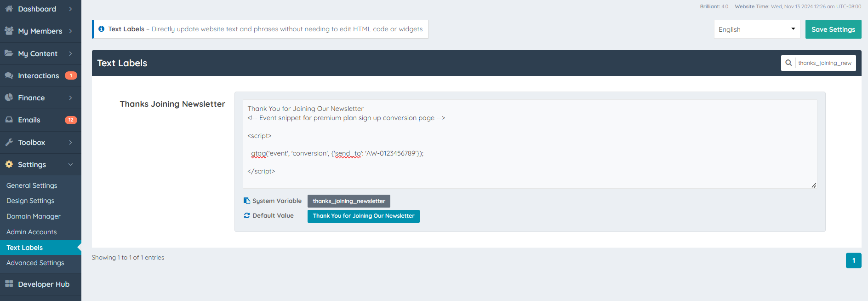The image size is (868, 301).
Task: Open General Settings submenu item
Action: [x=32, y=185]
